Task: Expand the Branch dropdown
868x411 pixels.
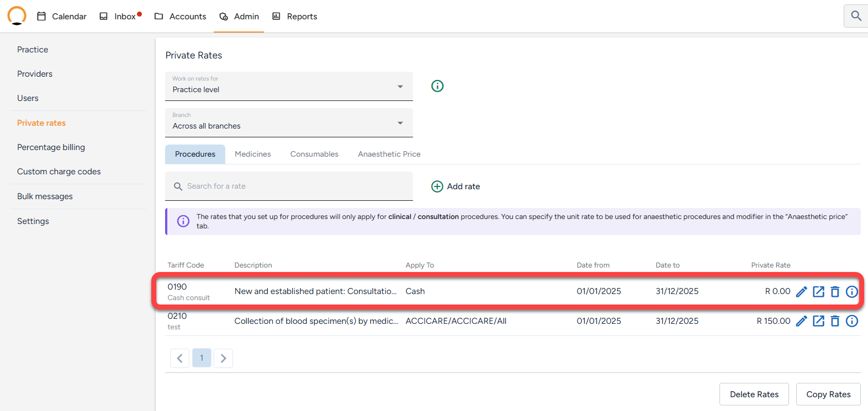Action: (289, 122)
